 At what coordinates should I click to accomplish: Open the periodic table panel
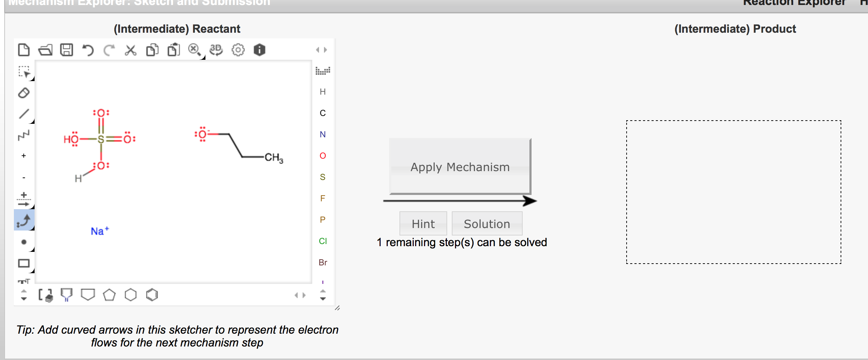[x=322, y=70]
